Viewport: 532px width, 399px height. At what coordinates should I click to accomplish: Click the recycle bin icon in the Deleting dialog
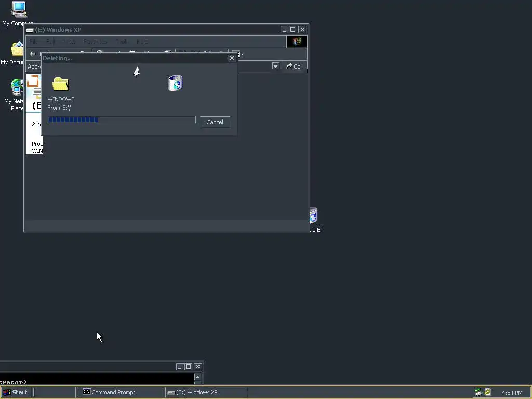click(x=176, y=83)
